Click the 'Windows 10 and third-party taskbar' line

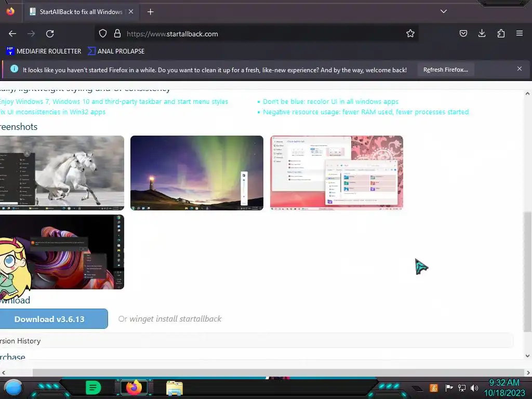(x=114, y=101)
